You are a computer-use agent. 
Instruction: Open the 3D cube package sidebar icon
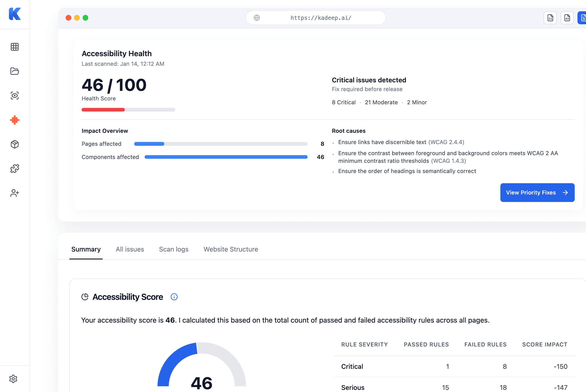point(15,144)
